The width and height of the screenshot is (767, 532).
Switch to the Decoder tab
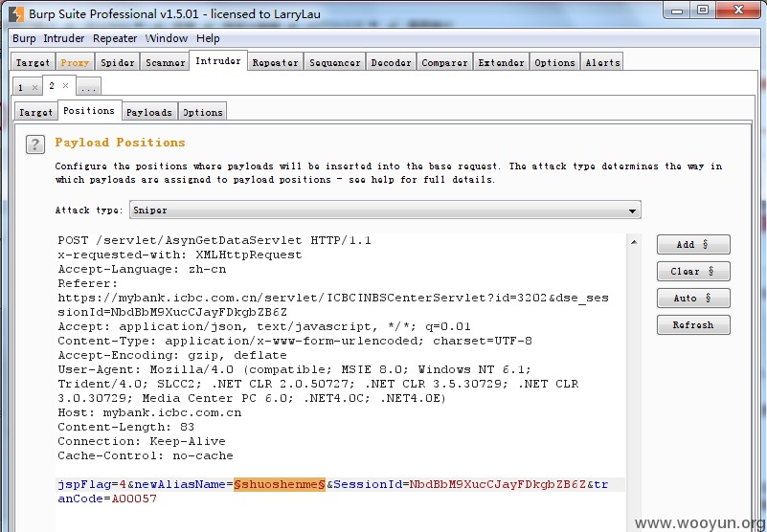tap(392, 62)
